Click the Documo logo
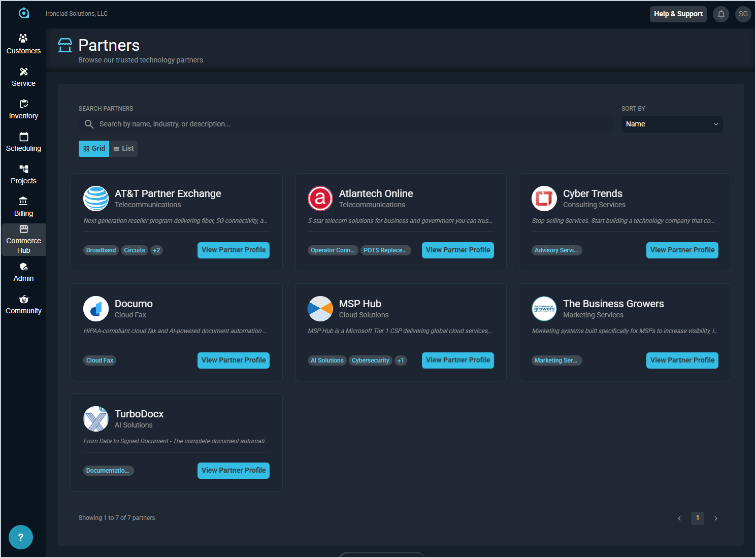This screenshot has height=558, width=756. [96, 309]
